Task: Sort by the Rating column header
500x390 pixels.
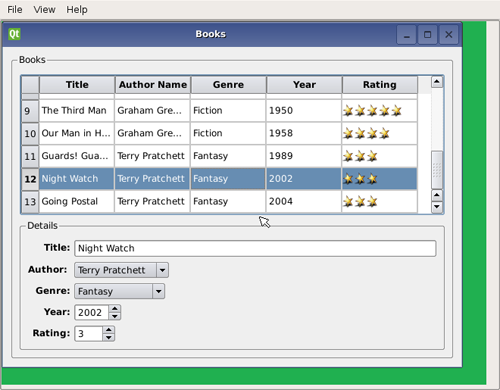Action: tap(380, 85)
